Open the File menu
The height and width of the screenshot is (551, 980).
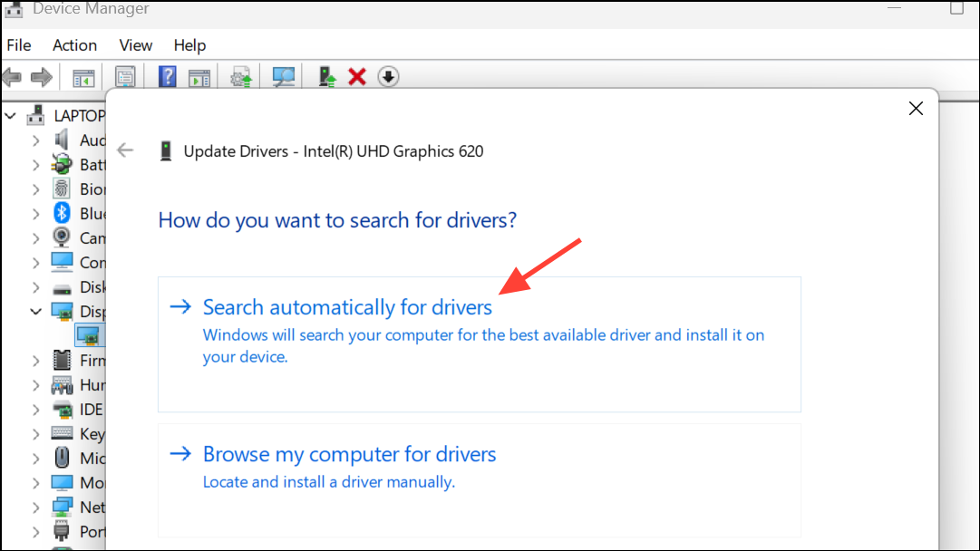coord(19,45)
